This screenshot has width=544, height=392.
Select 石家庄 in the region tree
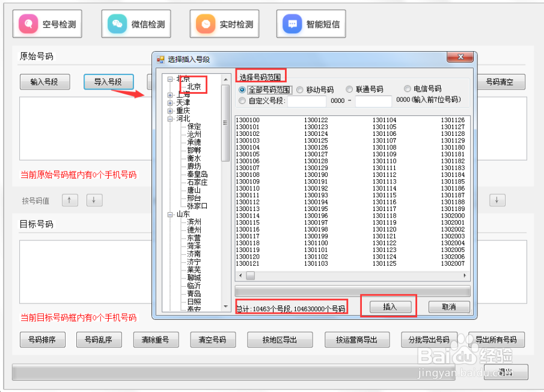[x=198, y=181]
